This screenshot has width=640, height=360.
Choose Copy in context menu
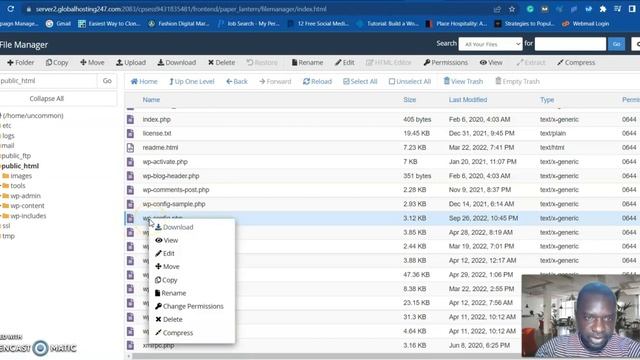[166, 280]
